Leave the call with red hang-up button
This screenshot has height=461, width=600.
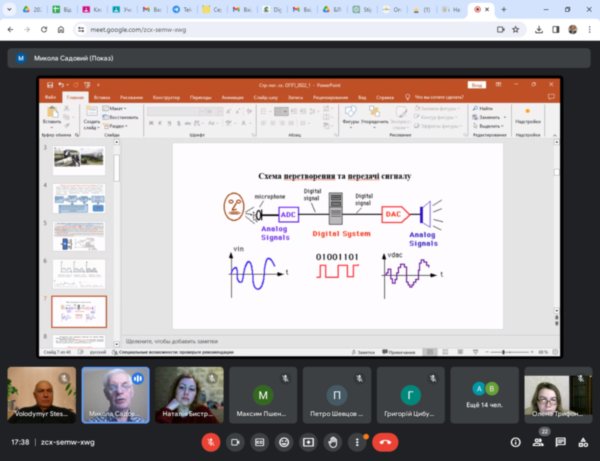pyautogui.click(x=385, y=441)
